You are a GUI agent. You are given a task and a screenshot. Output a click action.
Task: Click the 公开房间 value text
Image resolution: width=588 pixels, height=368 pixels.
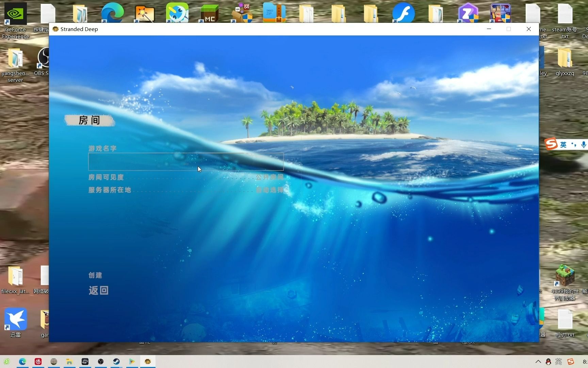pyautogui.click(x=270, y=178)
